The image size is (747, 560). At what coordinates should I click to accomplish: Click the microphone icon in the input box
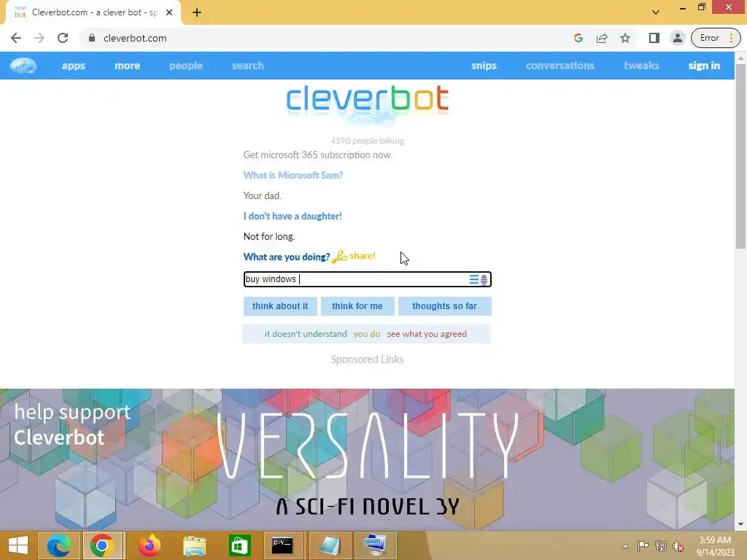tap(484, 280)
